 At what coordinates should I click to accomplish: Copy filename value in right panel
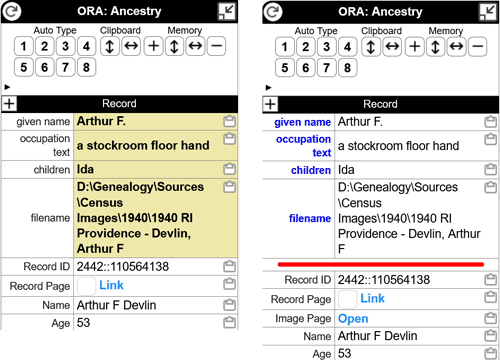pos(490,187)
